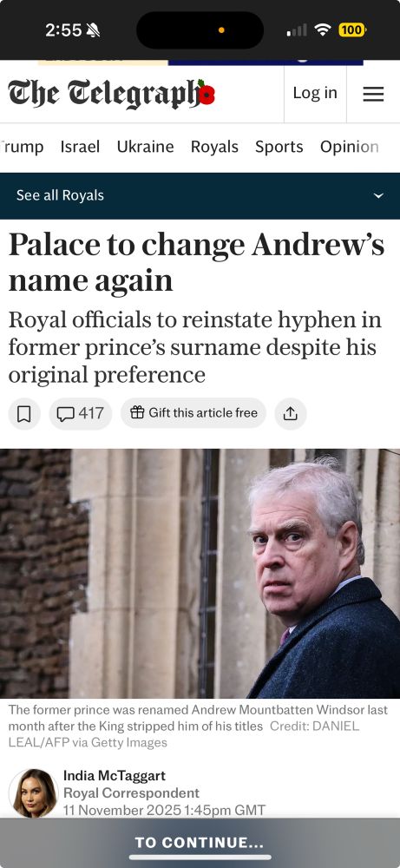Expand the See all Royals chevron
The height and width of the screenshot is (868, 400).
point(378,195)
